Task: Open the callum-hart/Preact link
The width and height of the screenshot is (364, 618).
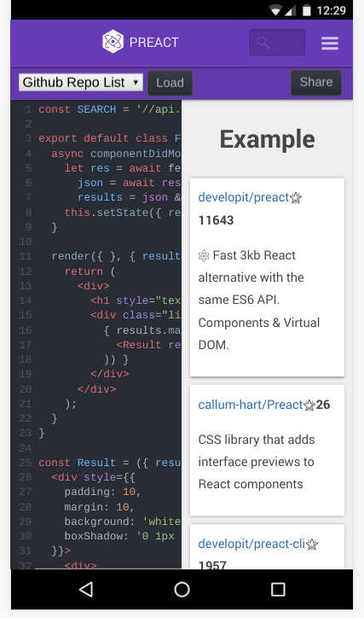Action: [x=251, y=405]
